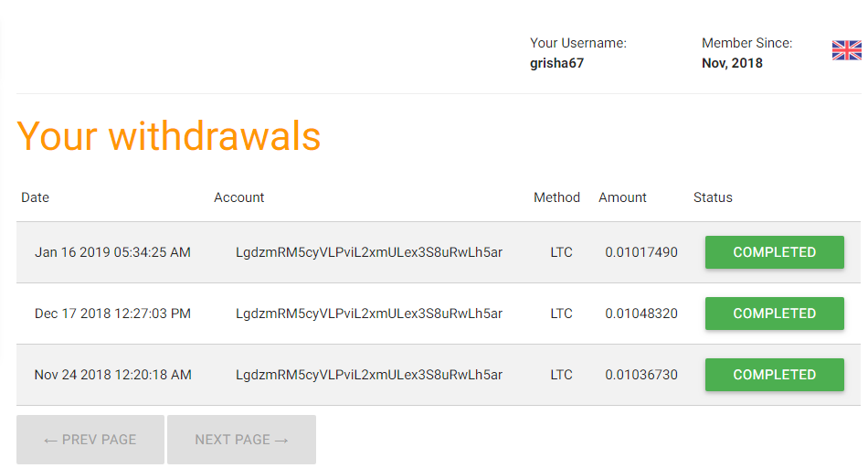Image resolution: width=868 pixels, height=468 pixels.
Task: Go to the previous page
Action: [x=90, y=440]
